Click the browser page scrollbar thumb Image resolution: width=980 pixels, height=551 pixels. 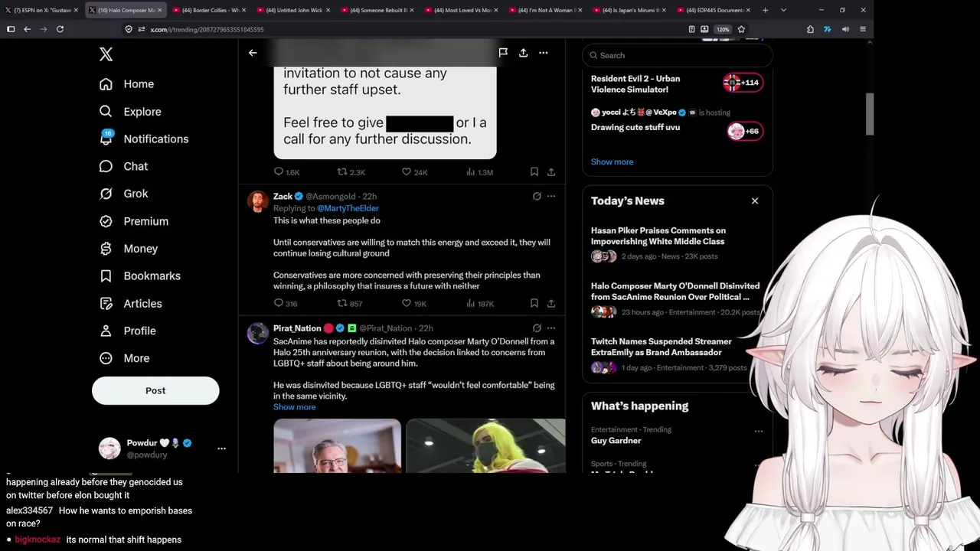[x=869, y=114]
